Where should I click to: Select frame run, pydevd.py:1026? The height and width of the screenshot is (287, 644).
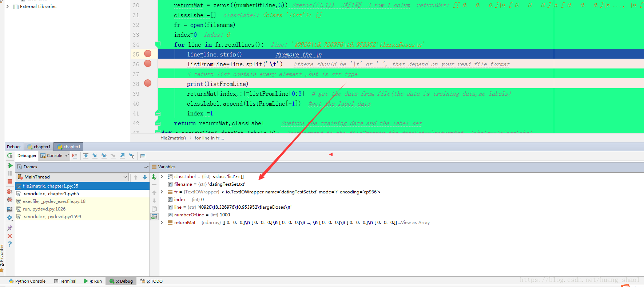pyautogui.click(x=83, y=209)
